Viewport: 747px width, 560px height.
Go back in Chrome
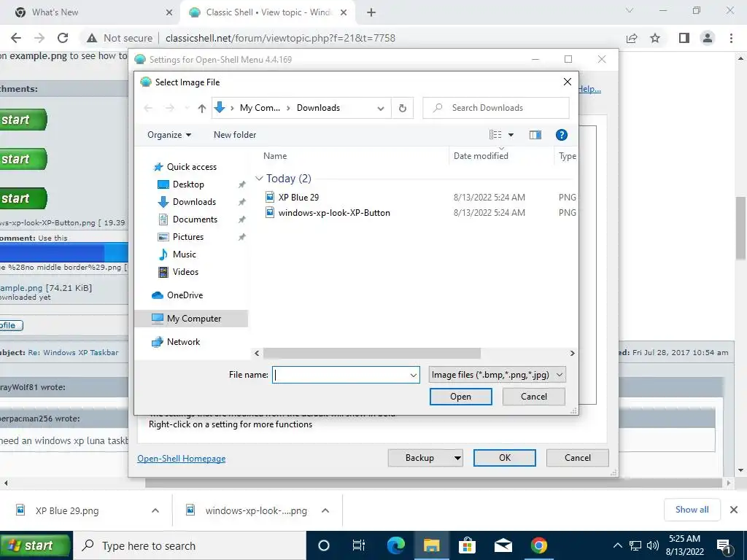pos(16,38)
